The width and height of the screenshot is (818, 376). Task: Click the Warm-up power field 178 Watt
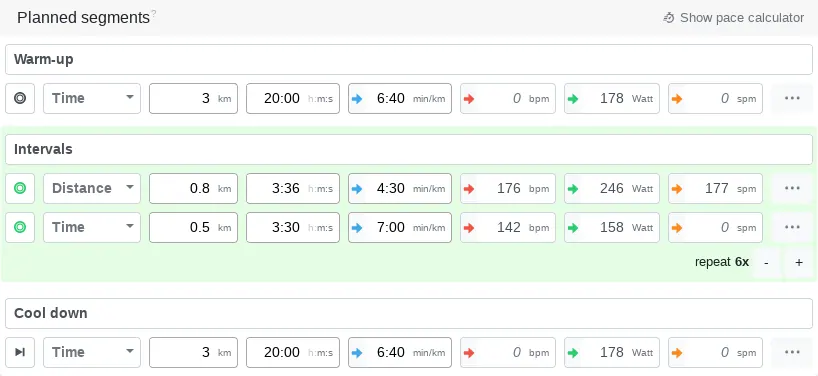(611, 98)
